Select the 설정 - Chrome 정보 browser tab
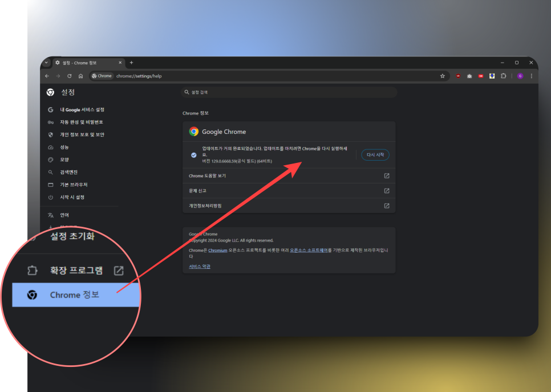The height and width of the screenshot is (392, 551). point(88,63)
